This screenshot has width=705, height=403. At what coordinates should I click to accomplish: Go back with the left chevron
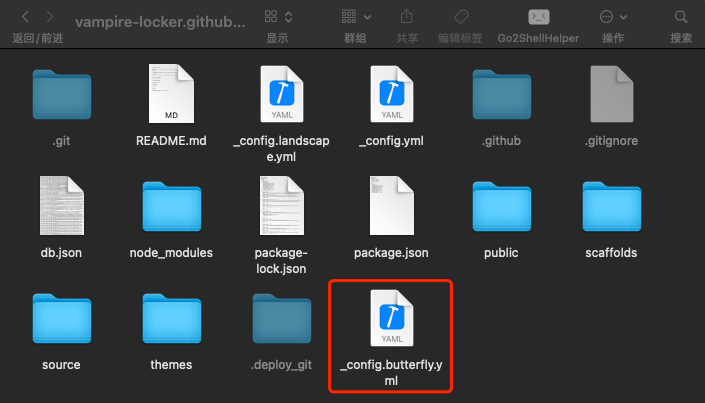pos(26,17)
